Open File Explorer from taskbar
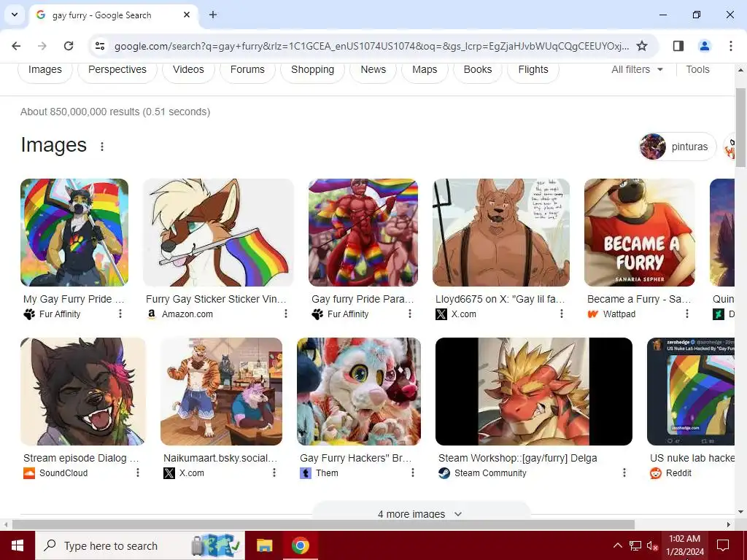This screenshot has width=747, height=560. (264, 545)
